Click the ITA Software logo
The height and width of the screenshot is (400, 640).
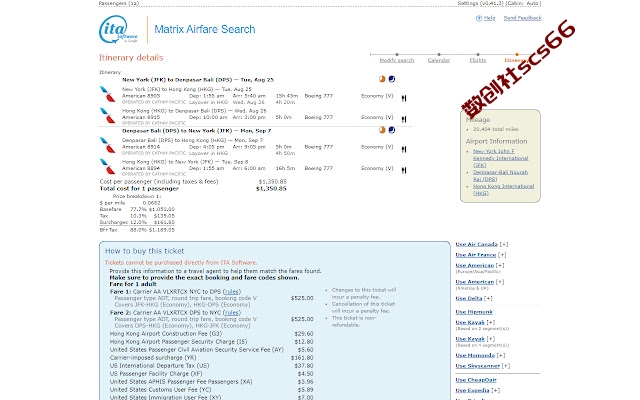coord(118,29)
